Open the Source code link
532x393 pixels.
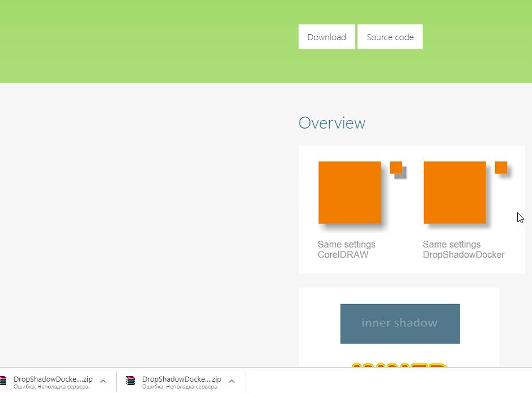pyautogui.click(x=390, y=37)
